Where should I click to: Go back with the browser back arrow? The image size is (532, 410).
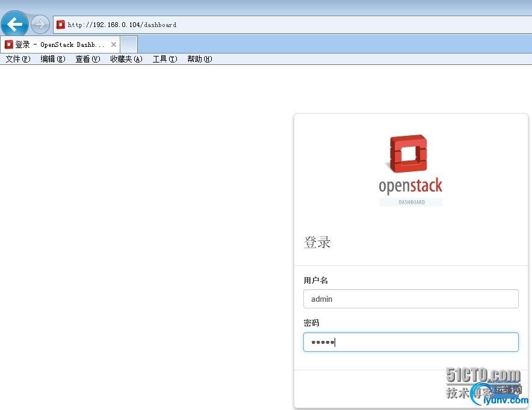[x=14, y=23]
